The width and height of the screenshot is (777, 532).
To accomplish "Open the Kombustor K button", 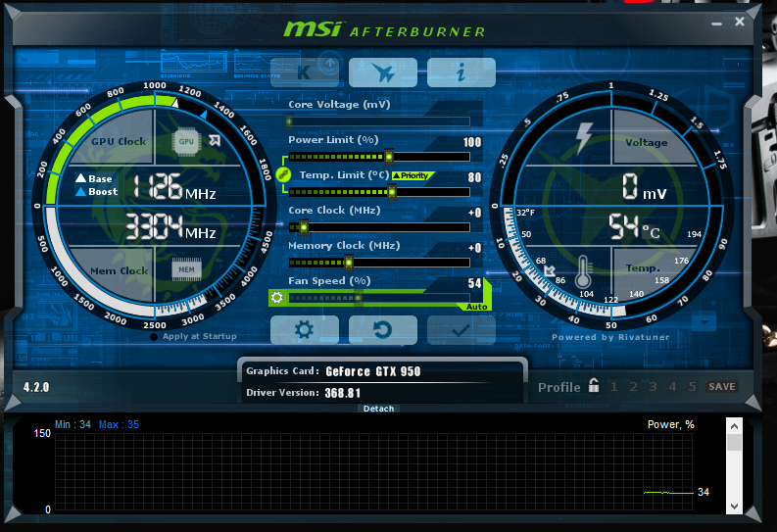I will click(x=305, y=73).
